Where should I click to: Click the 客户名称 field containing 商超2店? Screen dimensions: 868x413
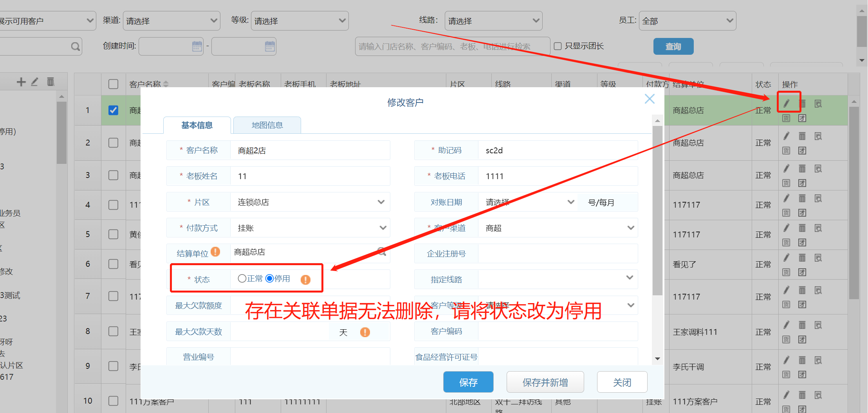tap(310, 150)
